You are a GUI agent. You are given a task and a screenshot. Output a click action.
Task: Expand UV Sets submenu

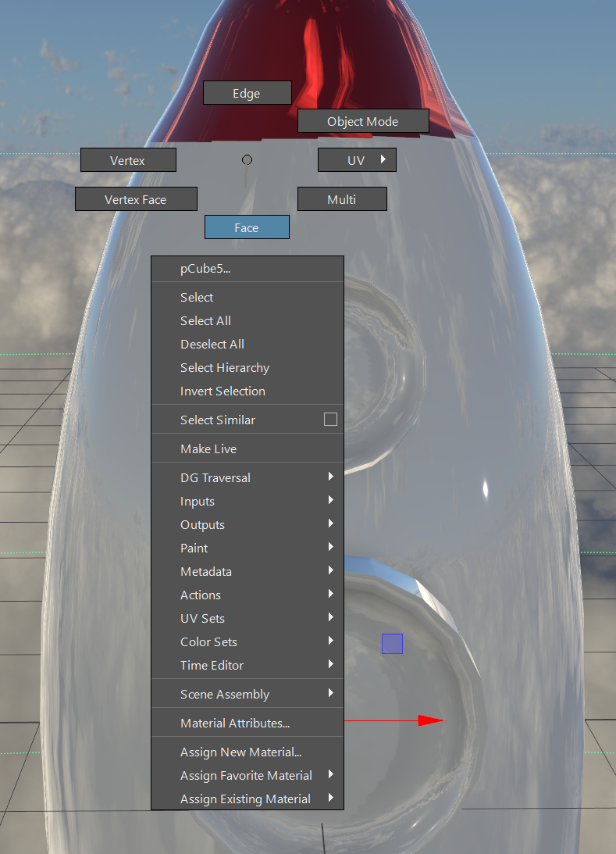(247, 618)
